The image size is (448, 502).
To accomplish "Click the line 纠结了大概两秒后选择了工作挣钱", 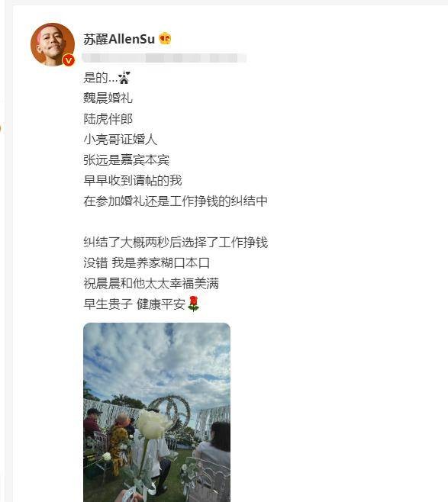I will 176,243.
